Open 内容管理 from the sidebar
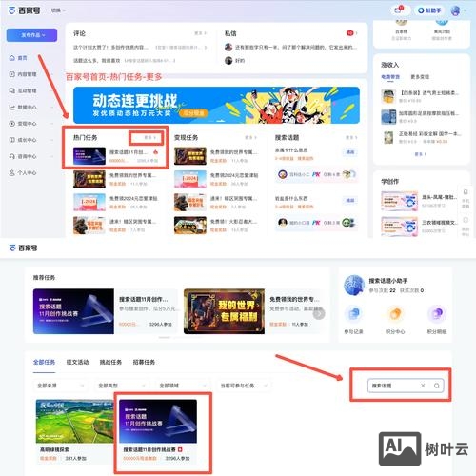476x476 pixels. click(x=23, y=74)
